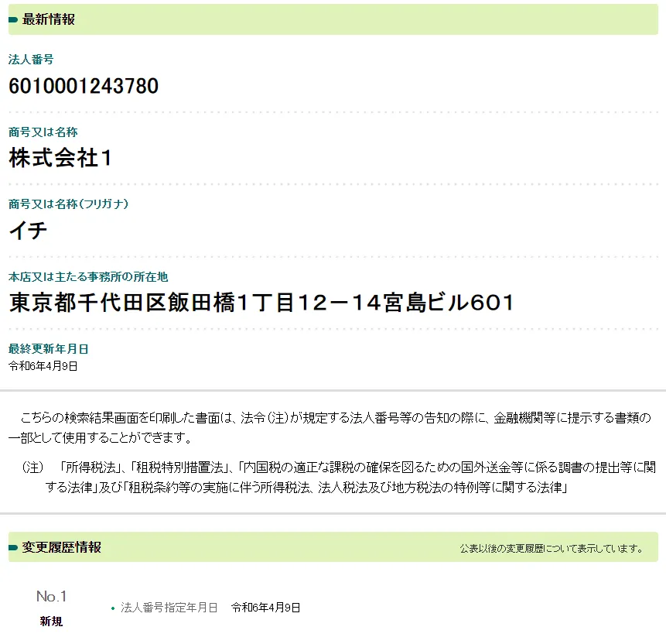Click the 本店又は主たる事務所の所在地 label
Viewport: 666px width, 644px height.
pos(88,276)
